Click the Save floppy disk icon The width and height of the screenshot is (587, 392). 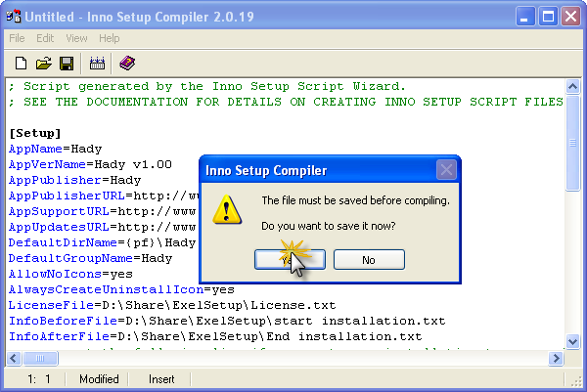(67, 64)
